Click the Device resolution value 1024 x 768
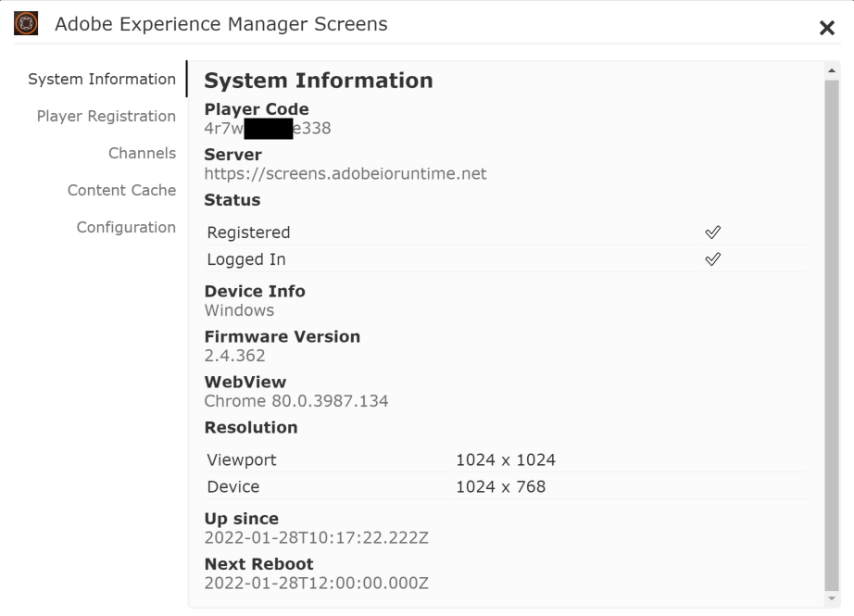Screen dimensions: 854x616 point(500,487)
